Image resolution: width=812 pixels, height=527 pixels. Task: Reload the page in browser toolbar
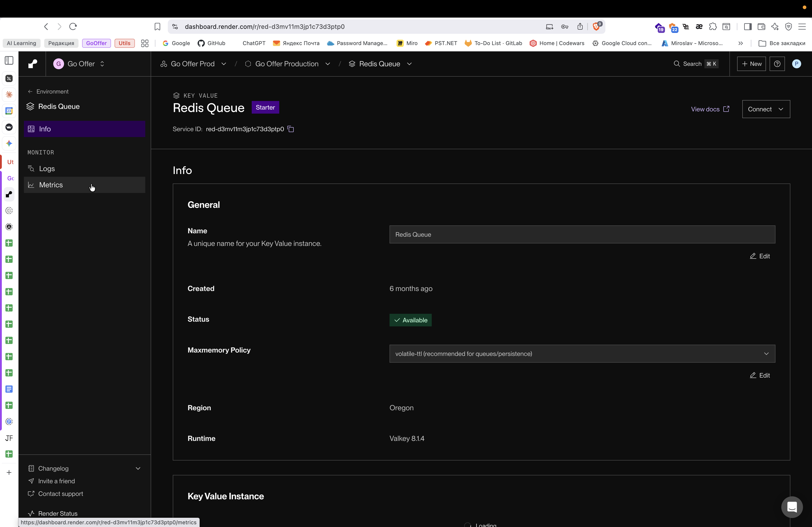click(73, 27)
